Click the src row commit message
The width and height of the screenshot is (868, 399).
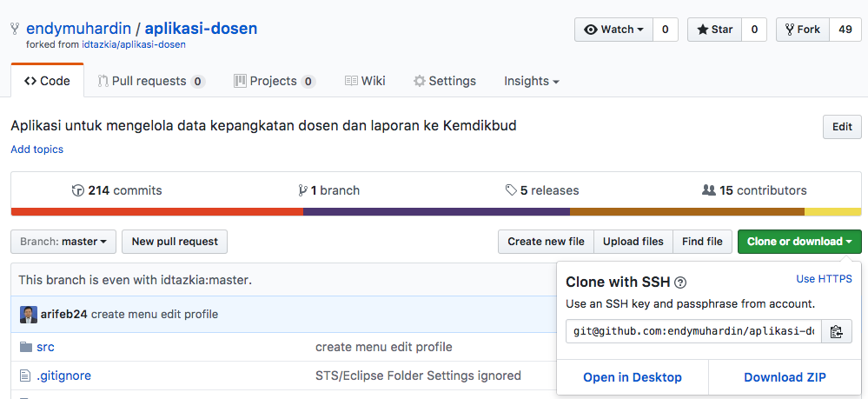click(x=384, y=348)
